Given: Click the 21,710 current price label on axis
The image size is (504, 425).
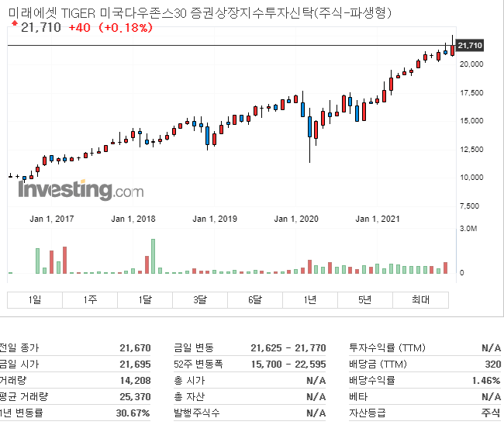Looking at the screenshot, I should pos(470,45).
